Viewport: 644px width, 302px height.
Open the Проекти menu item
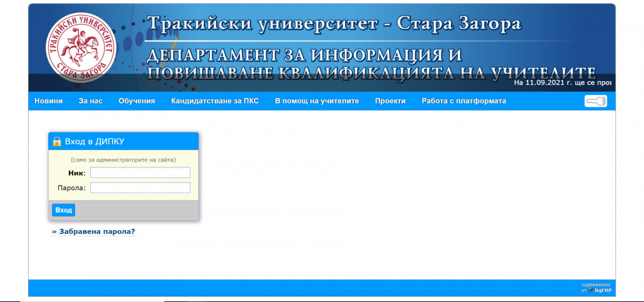391,101
